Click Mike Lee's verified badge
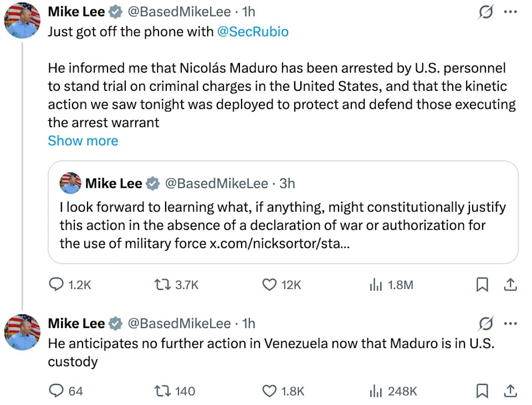 coord(114,11)
